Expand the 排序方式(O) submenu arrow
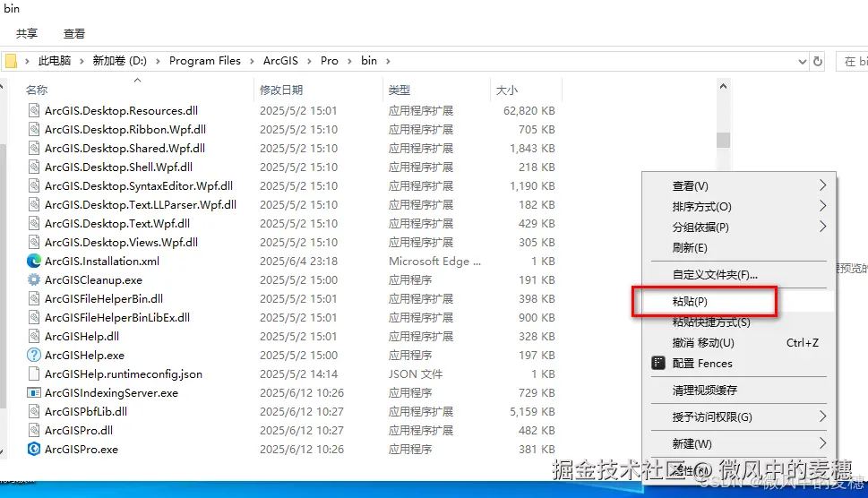Screen dimensions: 868x498 [822, 206]
